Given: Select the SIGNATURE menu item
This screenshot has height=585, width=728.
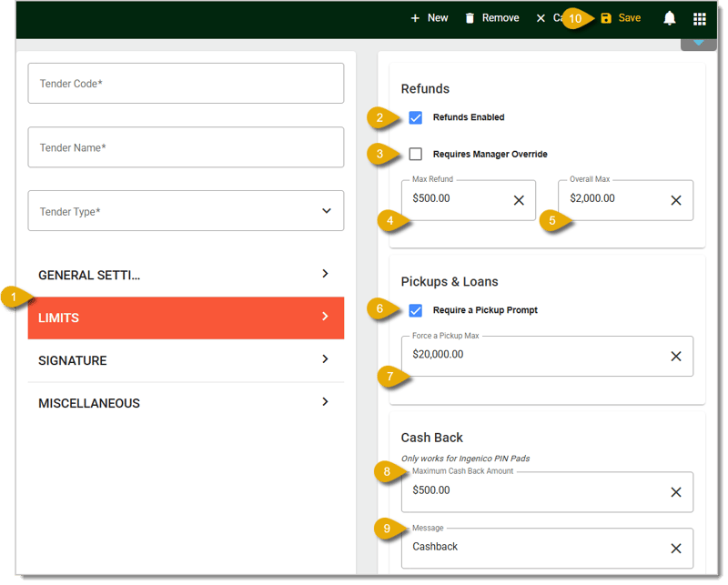Looking at the screenshot, I should click(186, 361).
